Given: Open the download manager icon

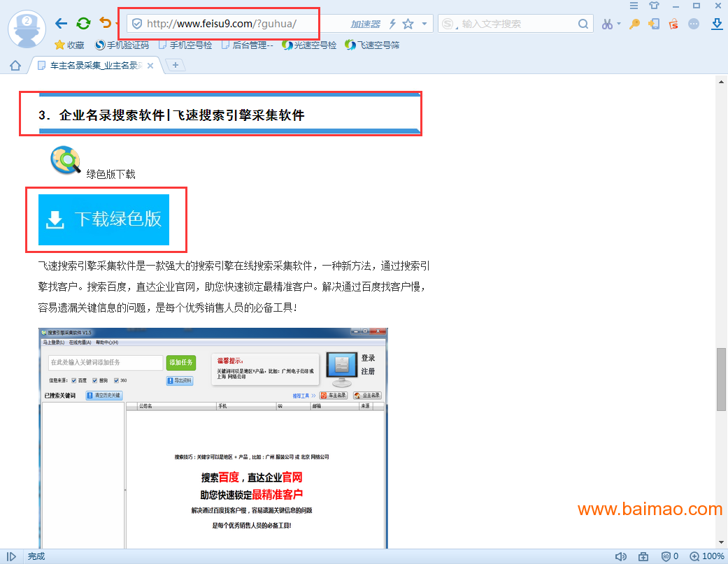Looking at the screenshot, I should point(717,24).
